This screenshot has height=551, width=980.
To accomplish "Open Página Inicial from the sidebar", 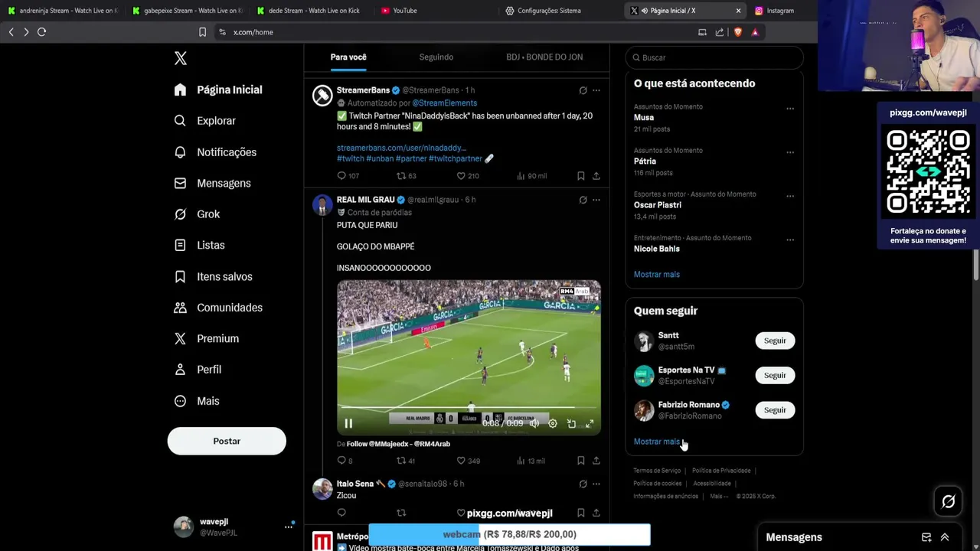I will pyautogui.click(x=218, y=90).
